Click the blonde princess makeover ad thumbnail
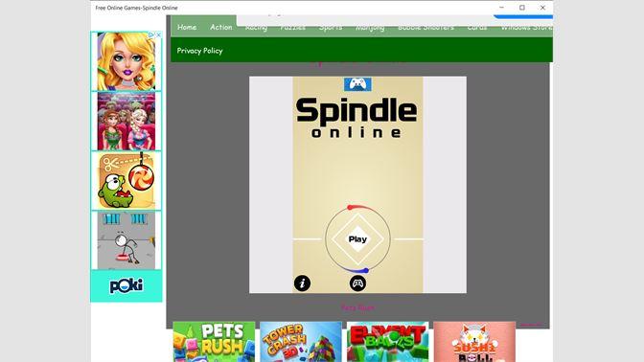The width and height of the screenshot is (644, 362). pyautogui.click(x=126, y=61)
